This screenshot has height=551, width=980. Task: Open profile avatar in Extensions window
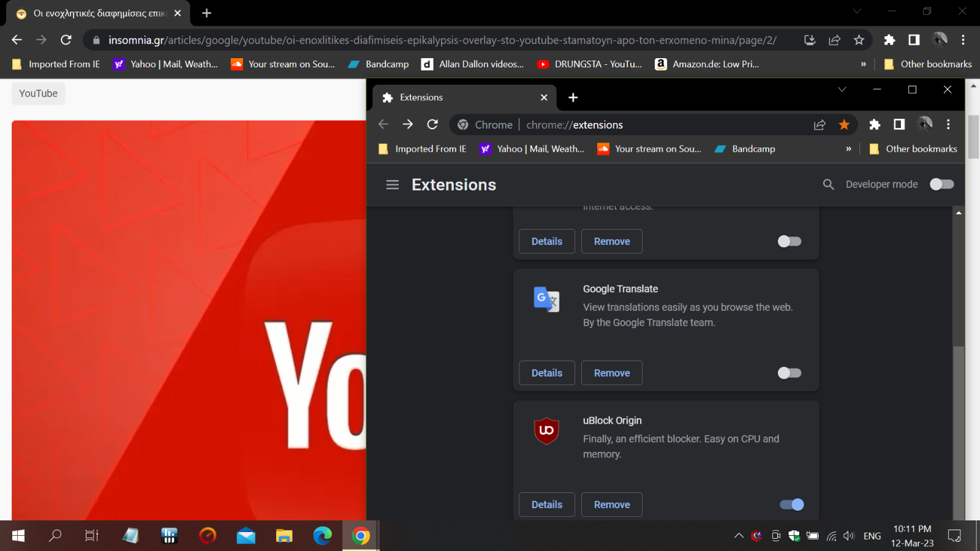(924, 124)
